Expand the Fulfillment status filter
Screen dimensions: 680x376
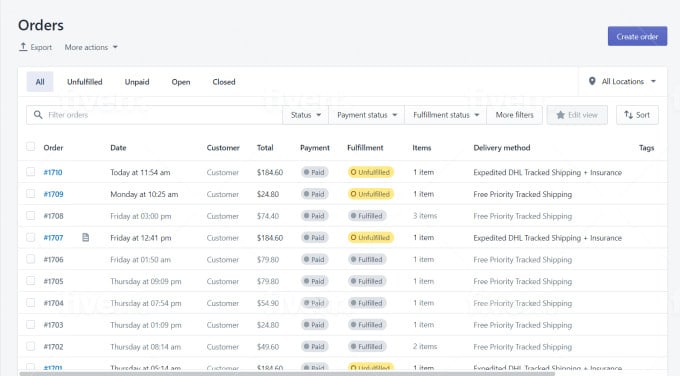tap(446, 115)
